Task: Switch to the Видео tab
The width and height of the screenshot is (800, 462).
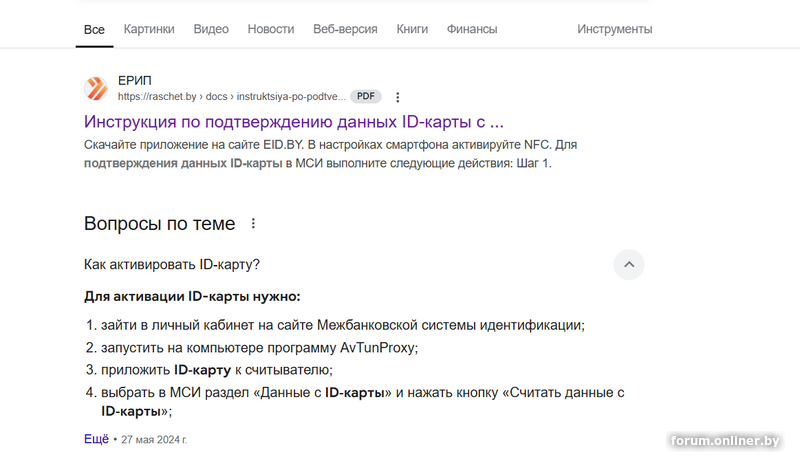Action: [x=211, y=29]
